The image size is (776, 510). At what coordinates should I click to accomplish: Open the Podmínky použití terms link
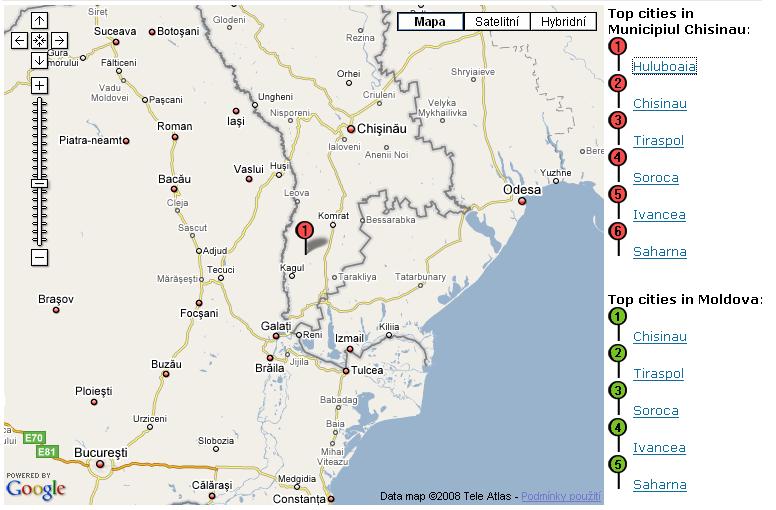pyautogui.click(x=561, y=497)
